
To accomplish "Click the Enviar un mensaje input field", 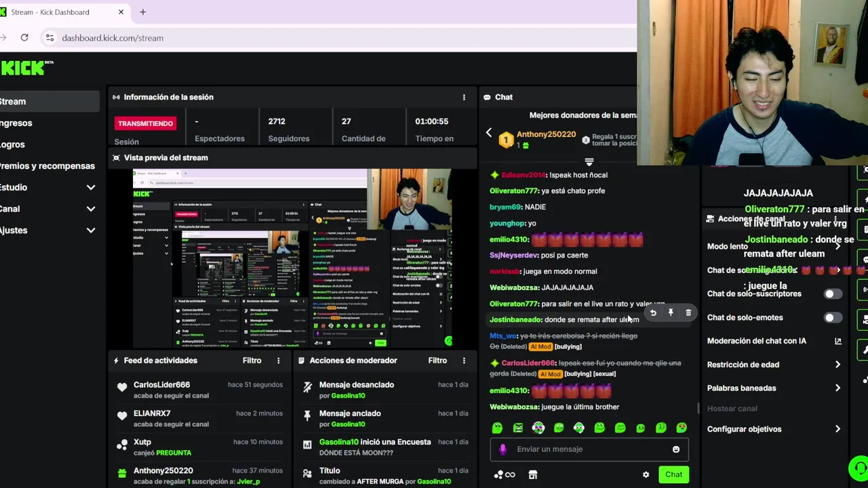I will (589, 449).
